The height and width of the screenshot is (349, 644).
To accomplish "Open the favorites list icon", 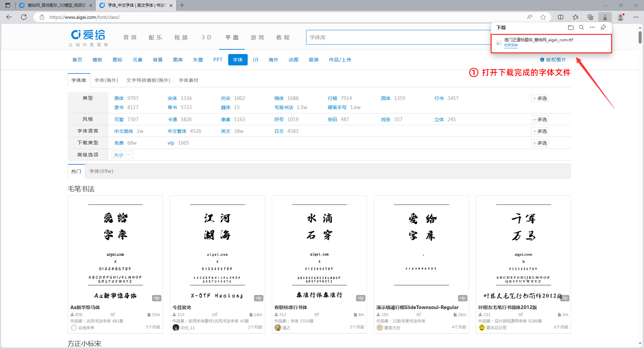I will point(576,17).
